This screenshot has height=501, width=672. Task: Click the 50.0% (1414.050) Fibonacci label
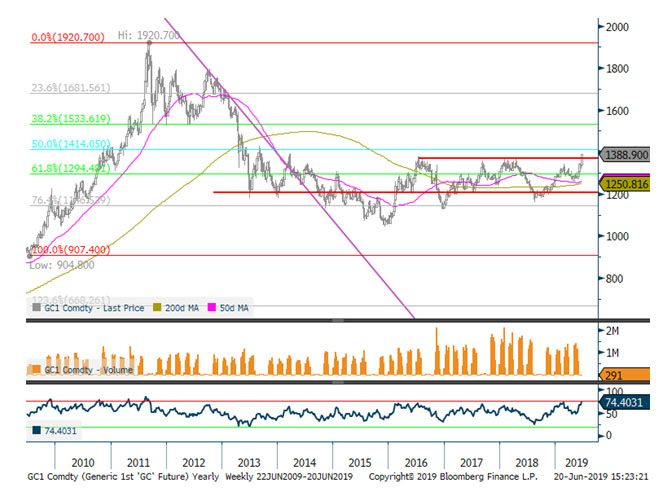pyautogui.click(x=70, y=144)
